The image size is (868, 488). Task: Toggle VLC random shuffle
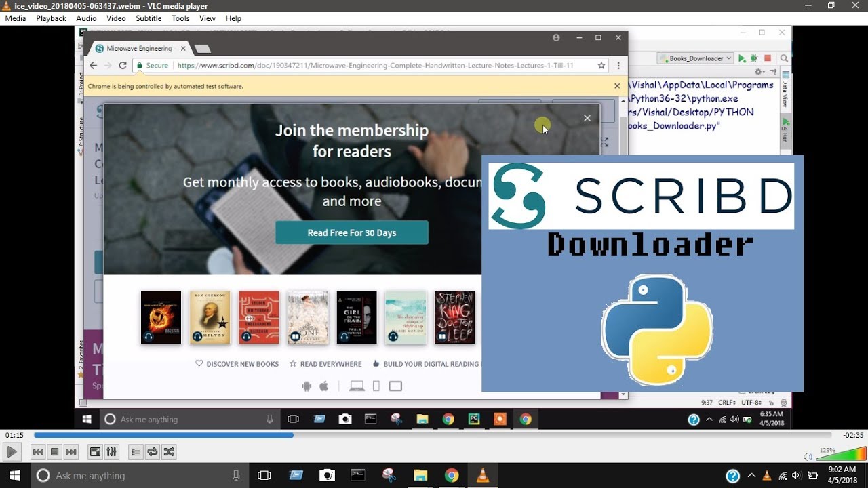point(169,452)
